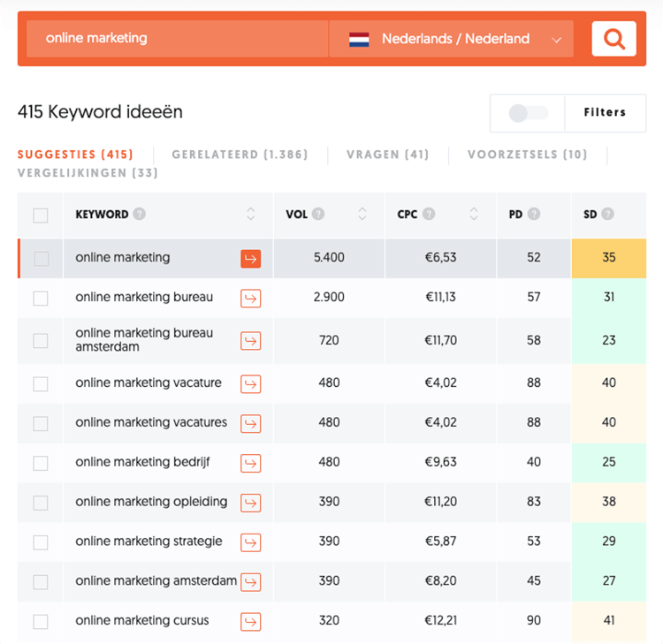The image size is (663, 644).
Task: Click keyword text 'online marketing bureau amsterdam'
Action: click(x=144, y=340)
